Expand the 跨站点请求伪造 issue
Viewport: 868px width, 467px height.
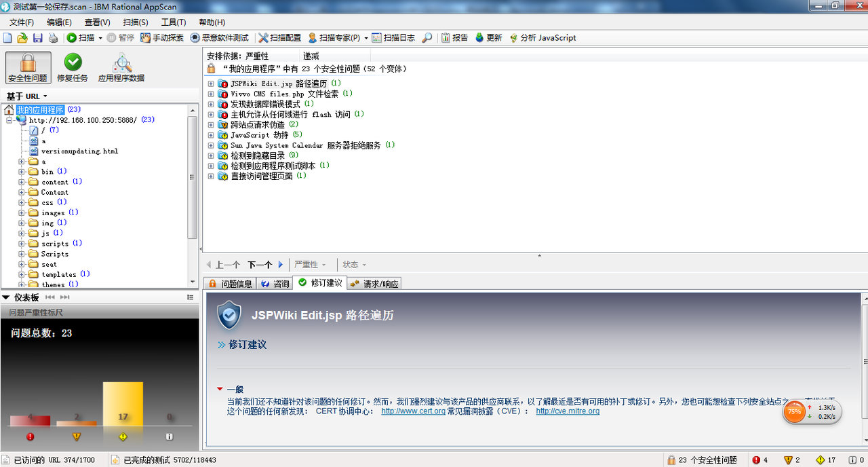point(211,125)
